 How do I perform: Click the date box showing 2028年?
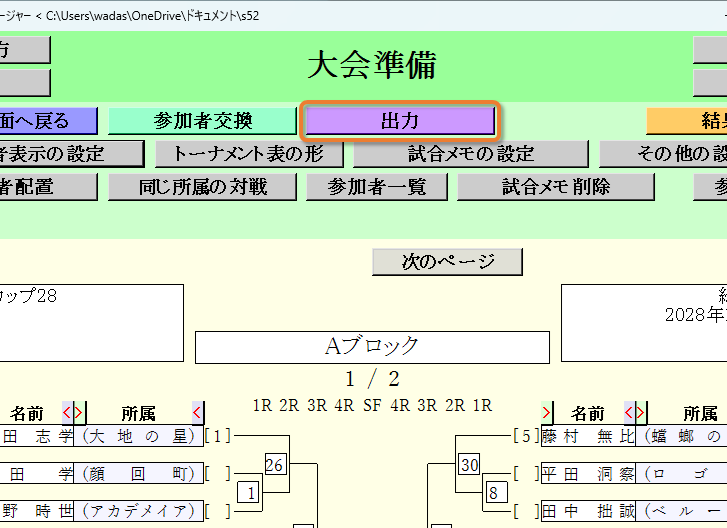coord(644,323)
